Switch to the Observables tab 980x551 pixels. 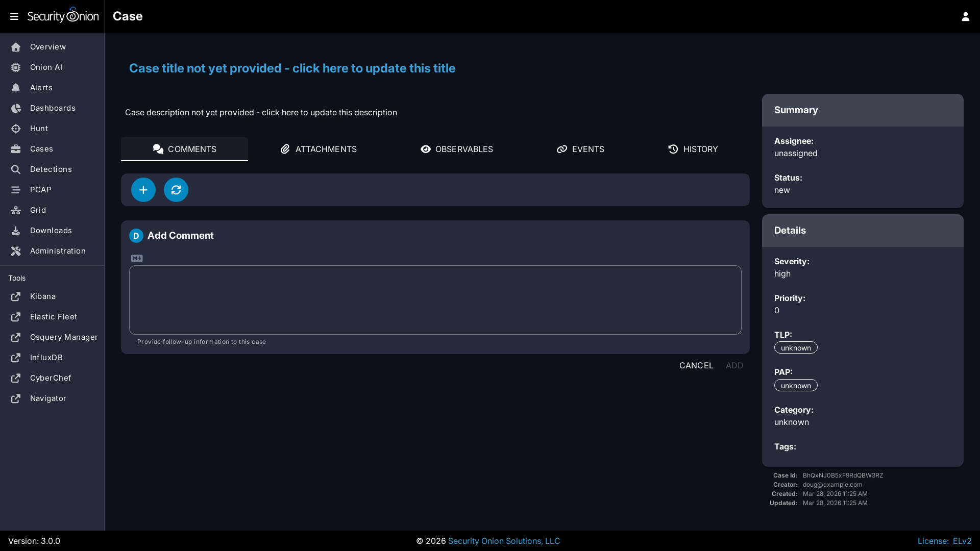click(456, 149)
